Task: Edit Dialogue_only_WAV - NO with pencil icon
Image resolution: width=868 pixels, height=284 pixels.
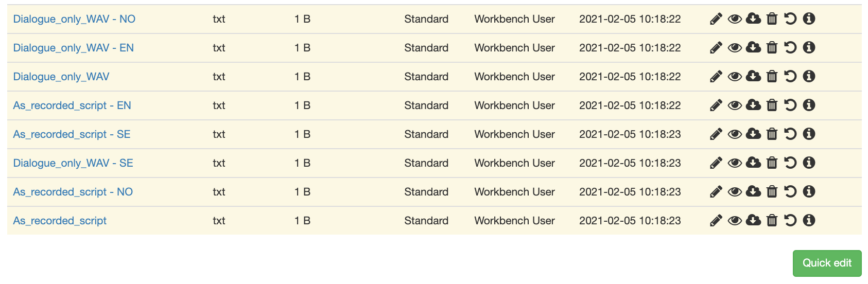Action: tap(716, 19)
